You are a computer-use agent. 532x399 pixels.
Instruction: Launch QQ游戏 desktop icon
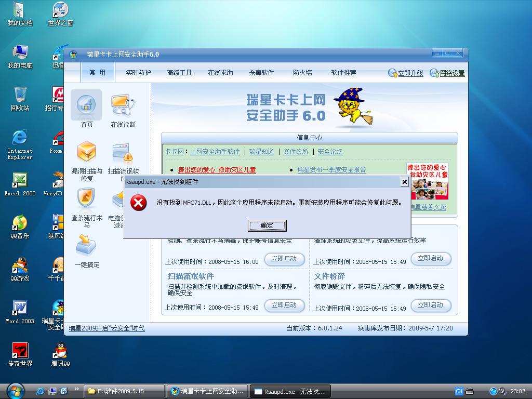pyautogui.click(x=20, y=270)
